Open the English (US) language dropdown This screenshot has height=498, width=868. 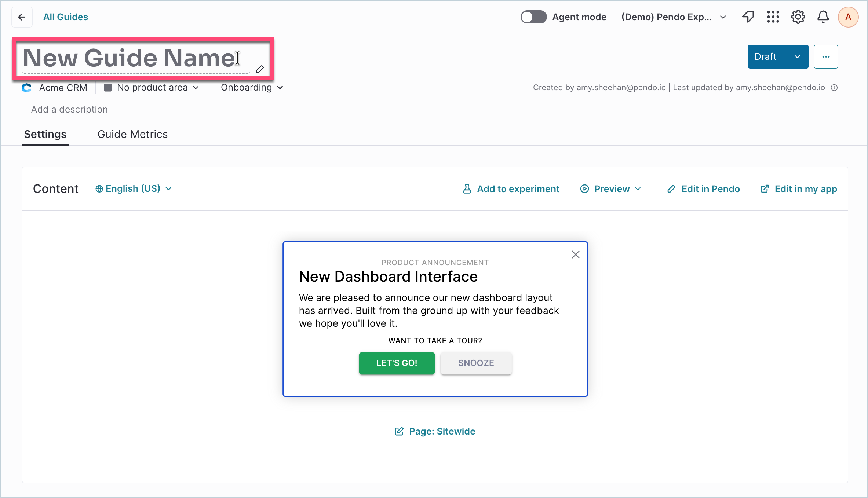[x=134, y=188]
